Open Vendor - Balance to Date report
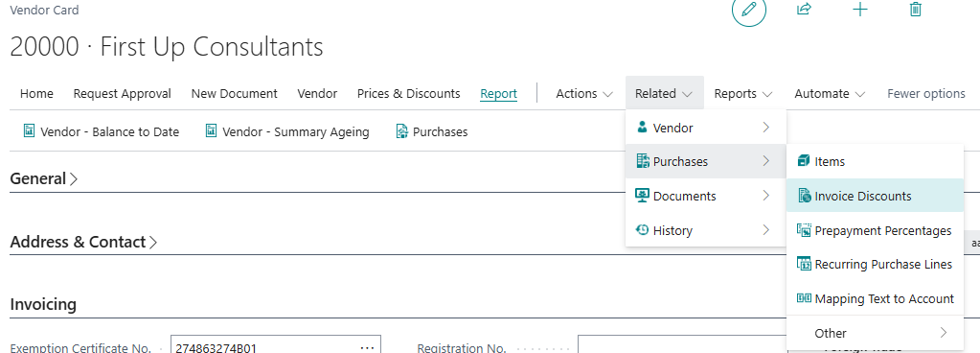Image resolution: width=980 pixels, height=353 pixels. point(102,131)
